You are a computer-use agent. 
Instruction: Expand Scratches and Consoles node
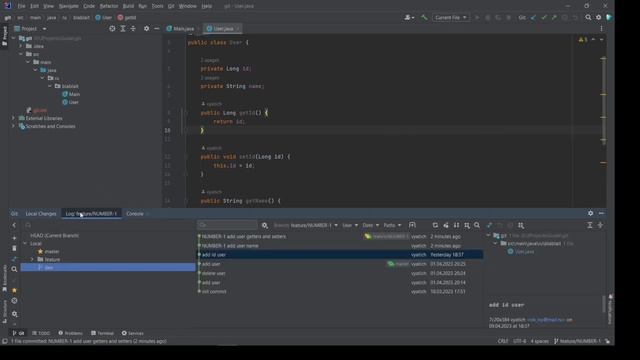coord(13,126)
